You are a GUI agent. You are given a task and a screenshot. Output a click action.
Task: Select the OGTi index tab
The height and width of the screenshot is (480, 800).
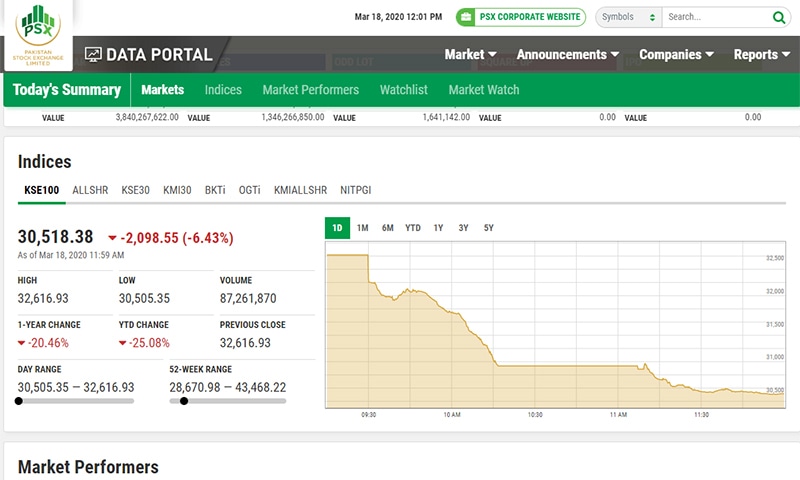point(249,190)
